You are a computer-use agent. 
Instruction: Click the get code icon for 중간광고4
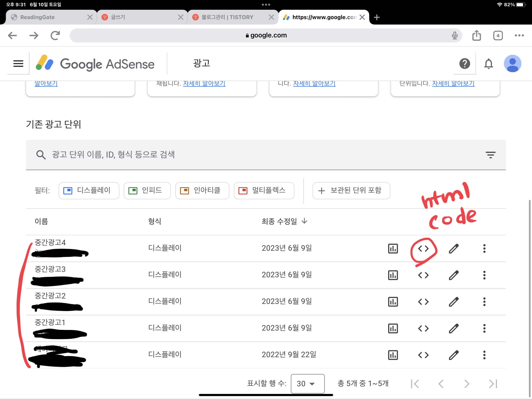tap(423, 249)
